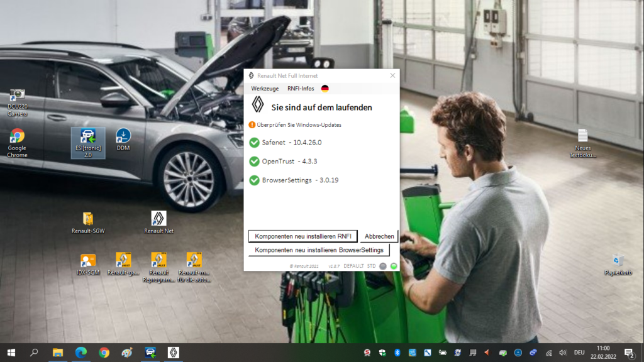Image resolution: width=644 pixels, height=362 pixels.
Task: Select the Renault-ga... desktop shortcut
Action: coord(123,265)
